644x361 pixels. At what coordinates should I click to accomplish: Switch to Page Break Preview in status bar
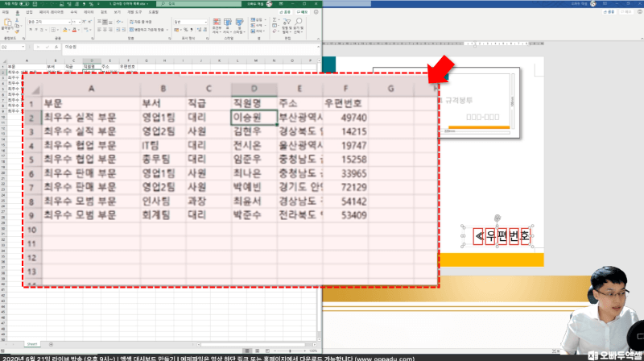[267, 351]
